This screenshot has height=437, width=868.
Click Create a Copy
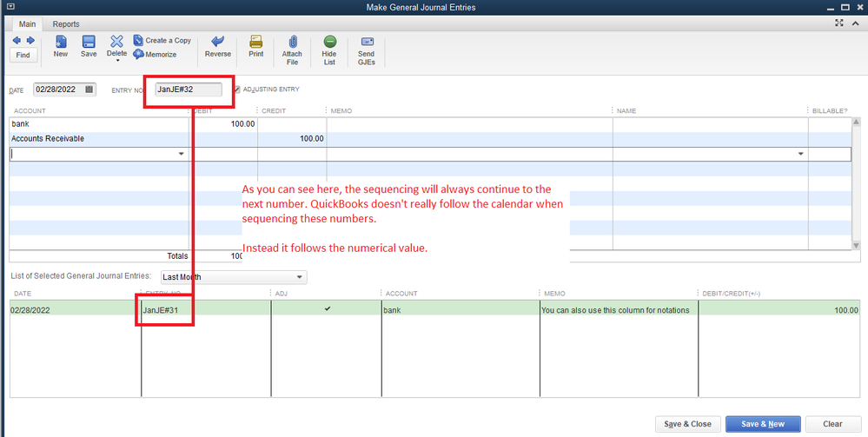[162, 41]
